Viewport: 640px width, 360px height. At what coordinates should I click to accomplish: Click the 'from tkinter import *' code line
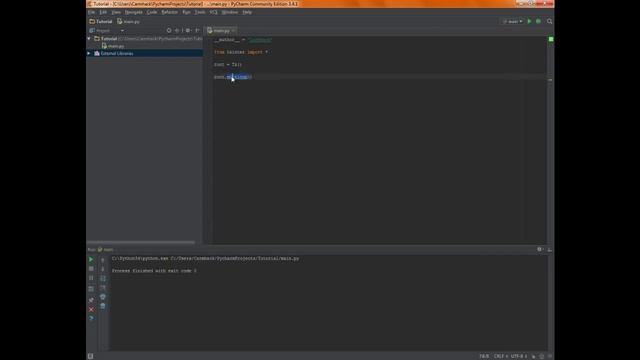click(241, 52)
